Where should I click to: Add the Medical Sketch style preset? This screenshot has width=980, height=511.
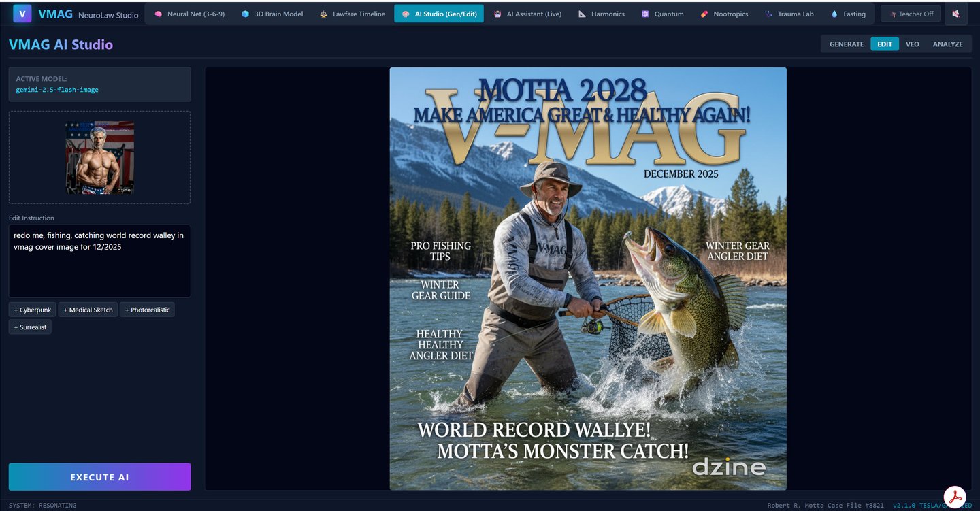click(x=88, y=310)
